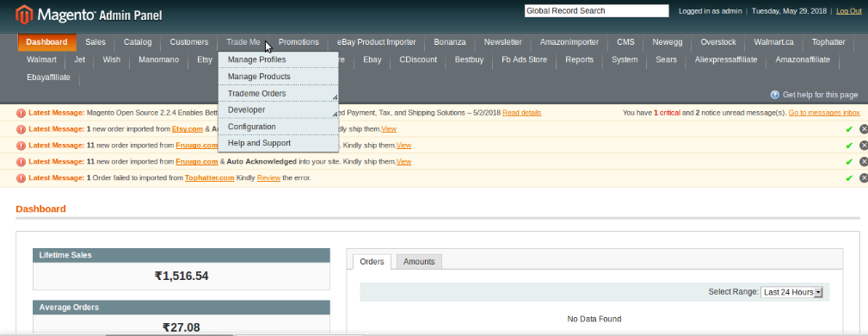The image size is (868, 336).
Task: Click View link in Etsy.com order message
Action: coord(389,129)
